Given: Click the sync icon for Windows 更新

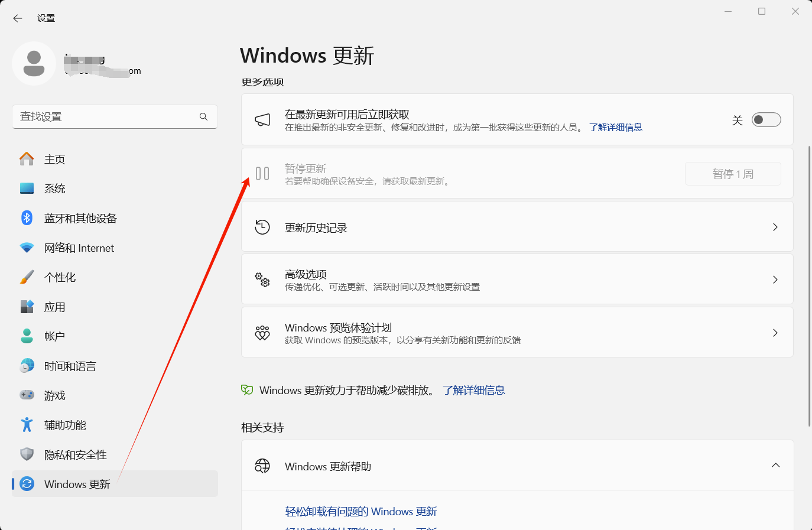Looking at the screenshot, I should 27,484.
